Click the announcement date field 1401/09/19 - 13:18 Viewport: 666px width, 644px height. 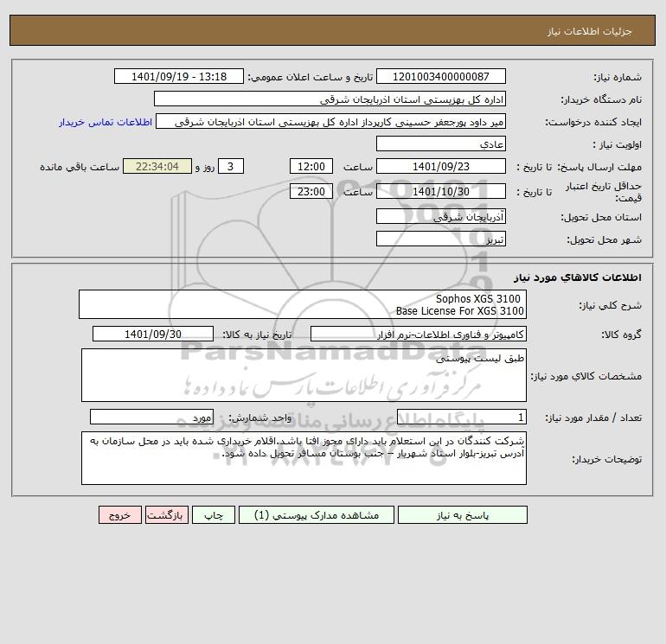(x=179, y=76)
